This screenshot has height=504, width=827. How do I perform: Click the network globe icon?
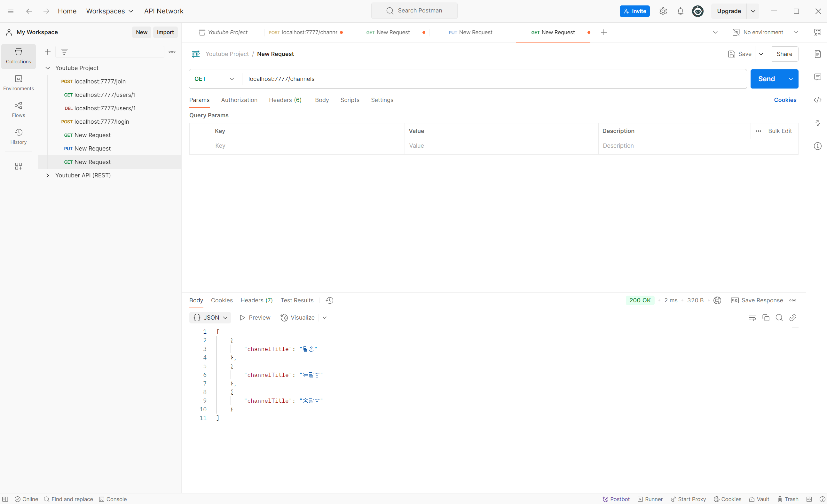[717, 300]
